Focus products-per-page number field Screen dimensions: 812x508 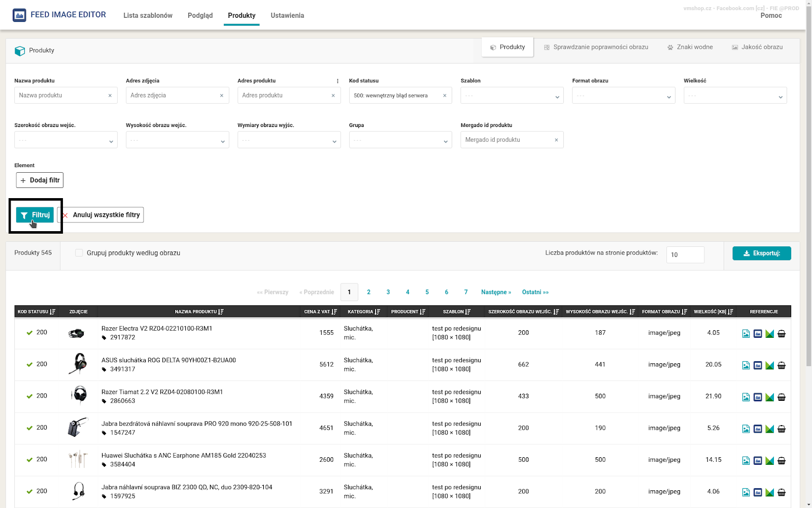(x=685, y=255)
